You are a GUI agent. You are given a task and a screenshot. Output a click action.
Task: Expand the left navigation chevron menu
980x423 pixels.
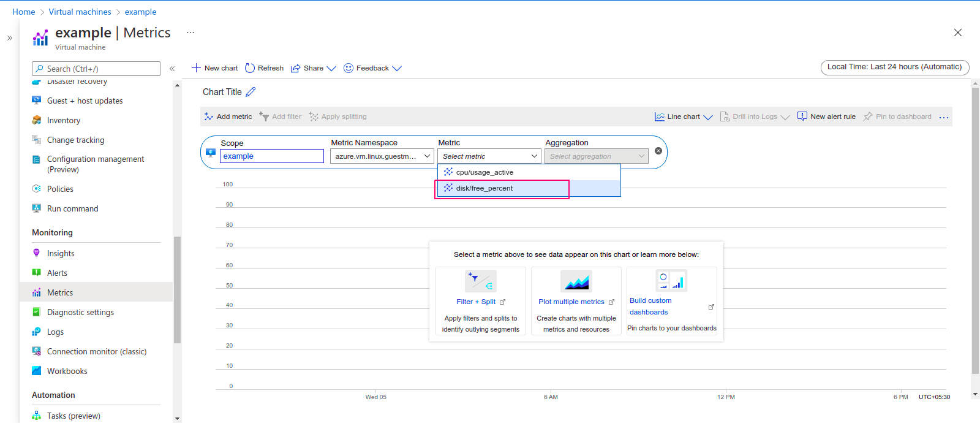tap(10, 38)
